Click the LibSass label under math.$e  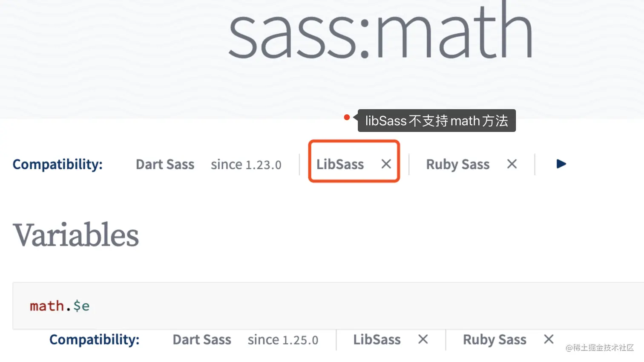(377, 340)
